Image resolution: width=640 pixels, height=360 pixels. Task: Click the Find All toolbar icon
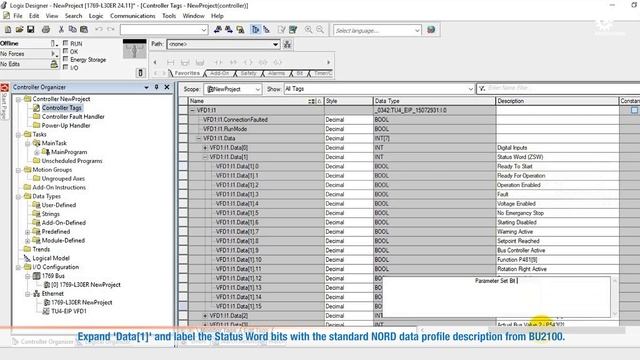[x=240, y=30]
